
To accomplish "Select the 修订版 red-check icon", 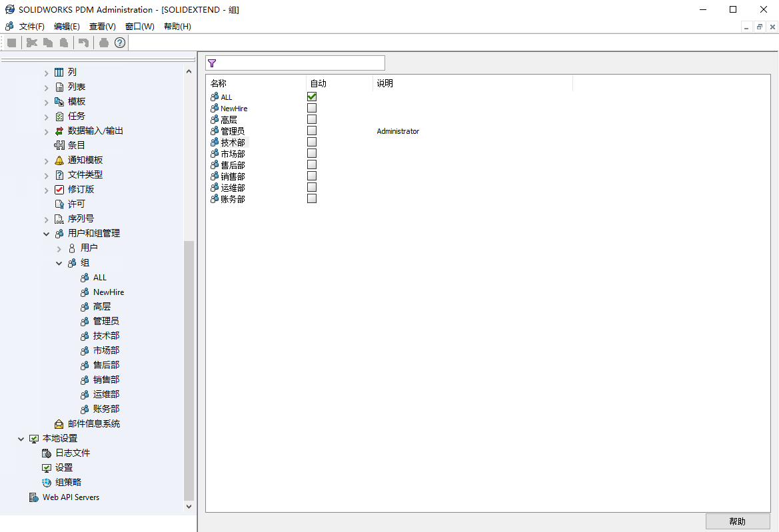I will click(59, 189).
